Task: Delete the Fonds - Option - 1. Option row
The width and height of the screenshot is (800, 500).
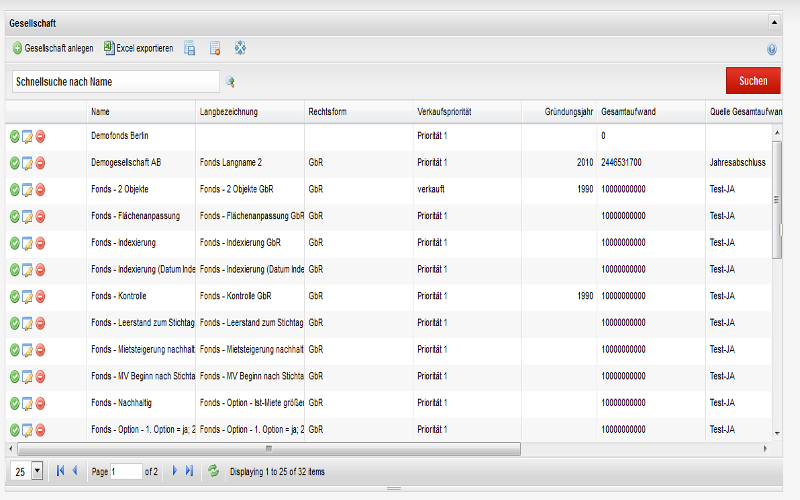Action: click(40, 430)
